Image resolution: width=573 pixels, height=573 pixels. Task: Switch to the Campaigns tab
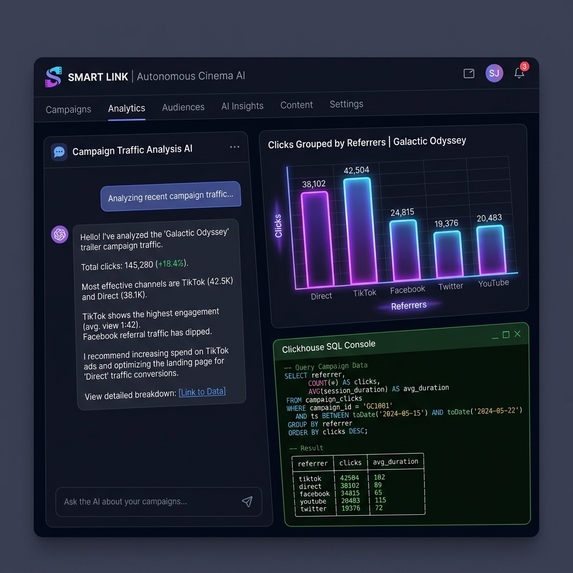[68, 109]
